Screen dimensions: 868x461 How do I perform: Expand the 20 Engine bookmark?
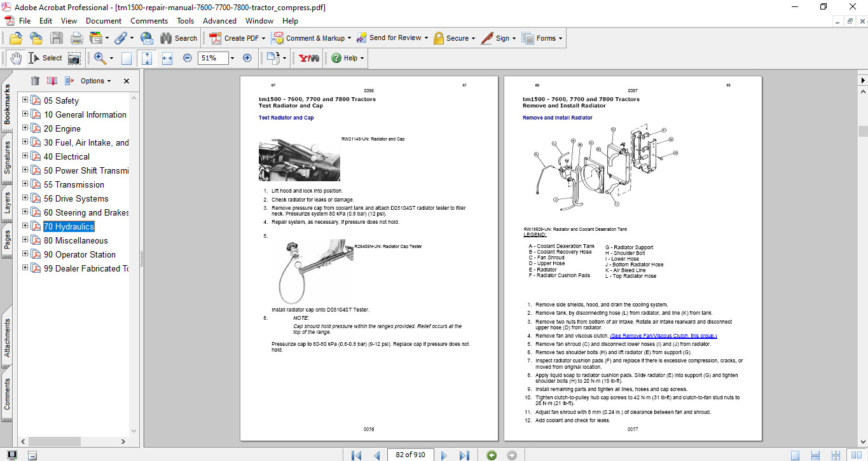[x=24, y=128]
